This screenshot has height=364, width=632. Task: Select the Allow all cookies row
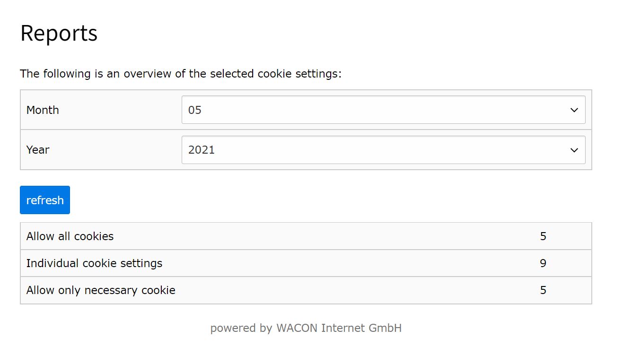coord(306,236)
